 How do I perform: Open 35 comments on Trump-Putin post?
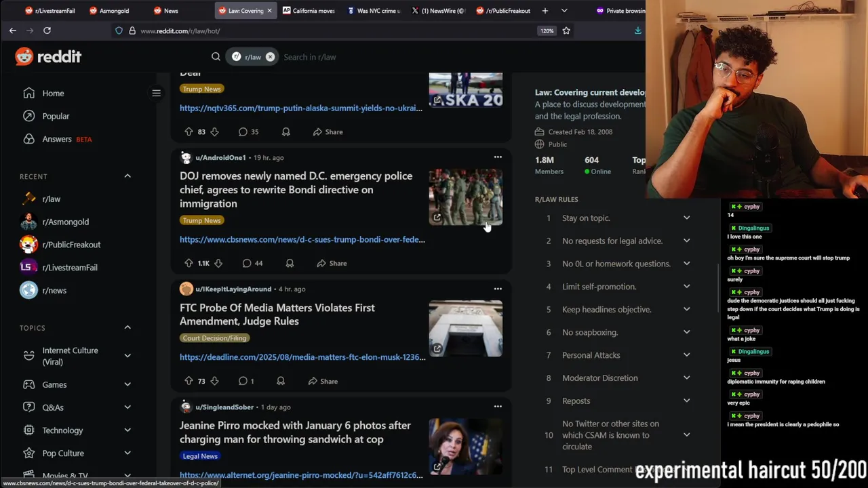pos(248,131)
